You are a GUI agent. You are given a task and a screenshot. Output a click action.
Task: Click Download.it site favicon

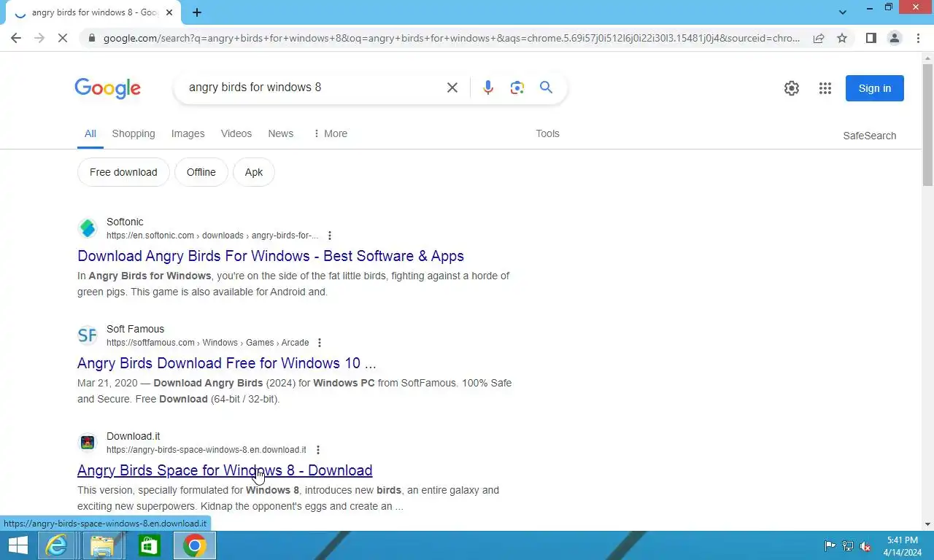pos(88,443)
